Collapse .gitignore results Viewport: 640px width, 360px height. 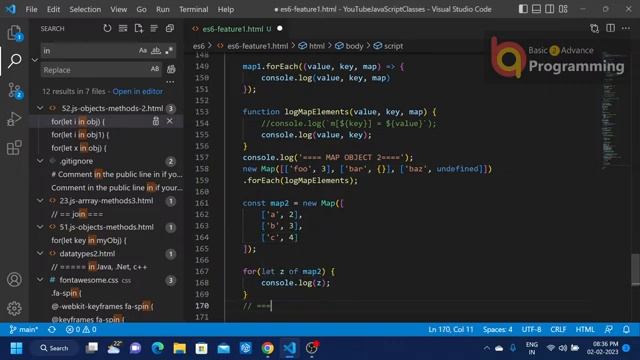point(40,161)
